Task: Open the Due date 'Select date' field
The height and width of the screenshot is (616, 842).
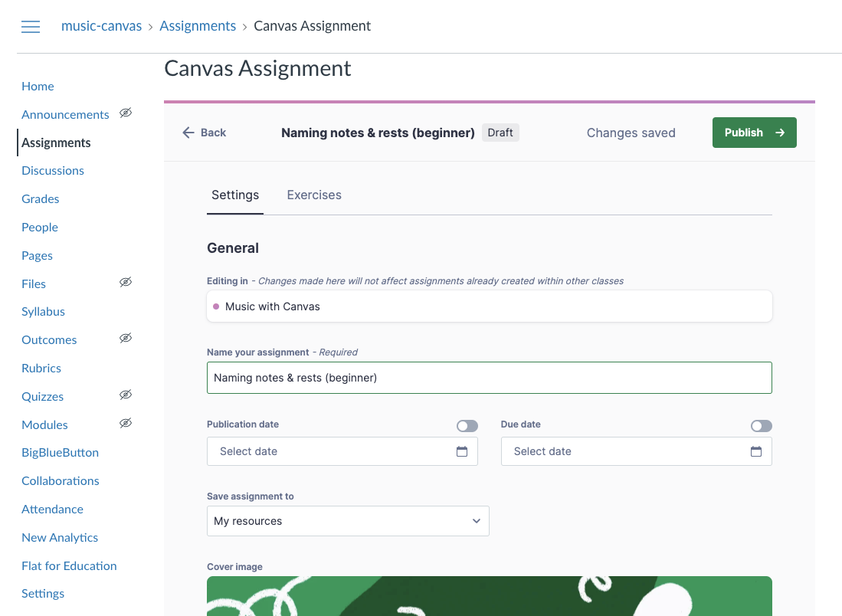Action: (x=628, y=451)
